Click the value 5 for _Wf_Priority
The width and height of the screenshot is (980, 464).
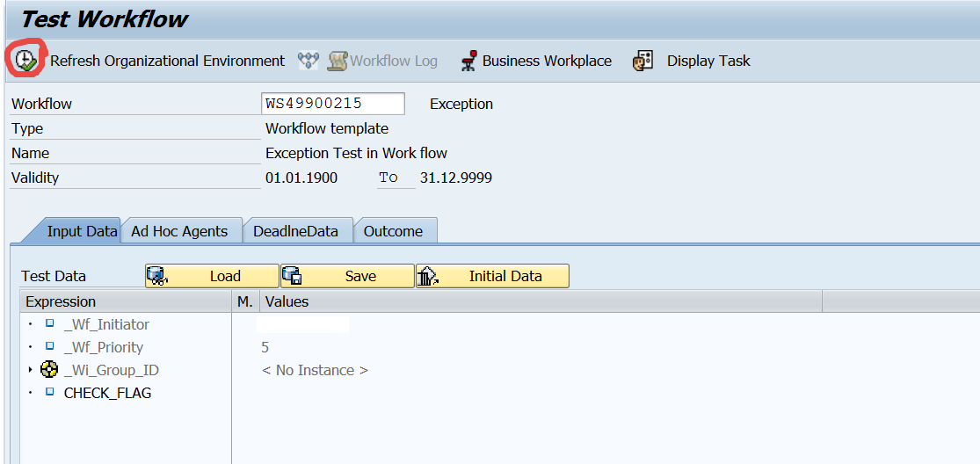[x=265, y=347]
